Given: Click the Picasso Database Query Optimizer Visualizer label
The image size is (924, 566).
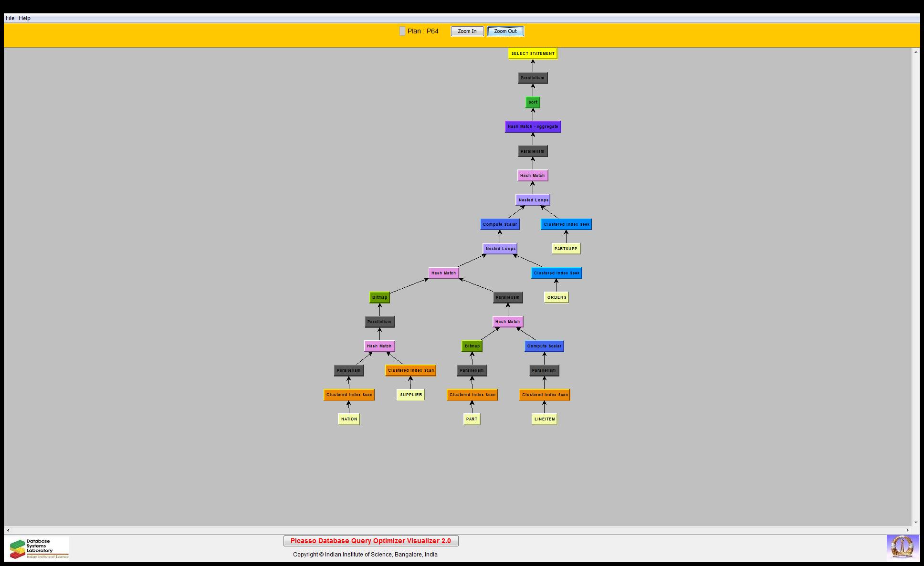Looking at the screenshot, I should click(370, 541).
